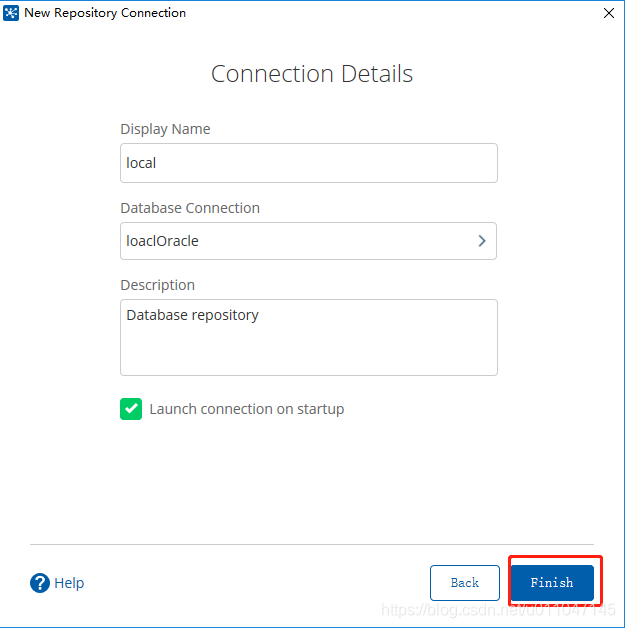Click the Display Name label

(x=165, y=129)
